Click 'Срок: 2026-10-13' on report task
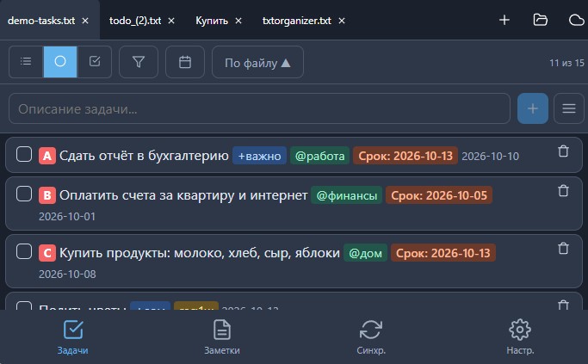588x364 pixels. [x=405, y=156]
